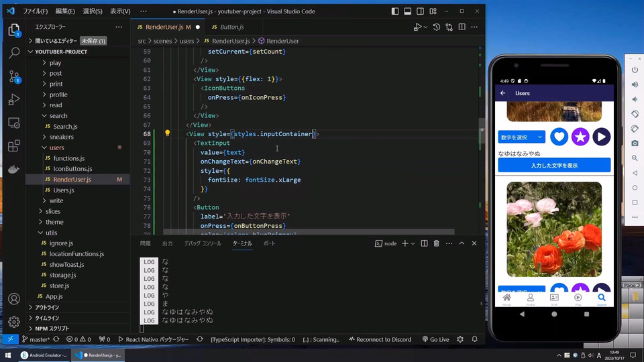Open the 出力 panel tab
The width and height of the screenshot is (644, 362).
click(x=167, y=243)
